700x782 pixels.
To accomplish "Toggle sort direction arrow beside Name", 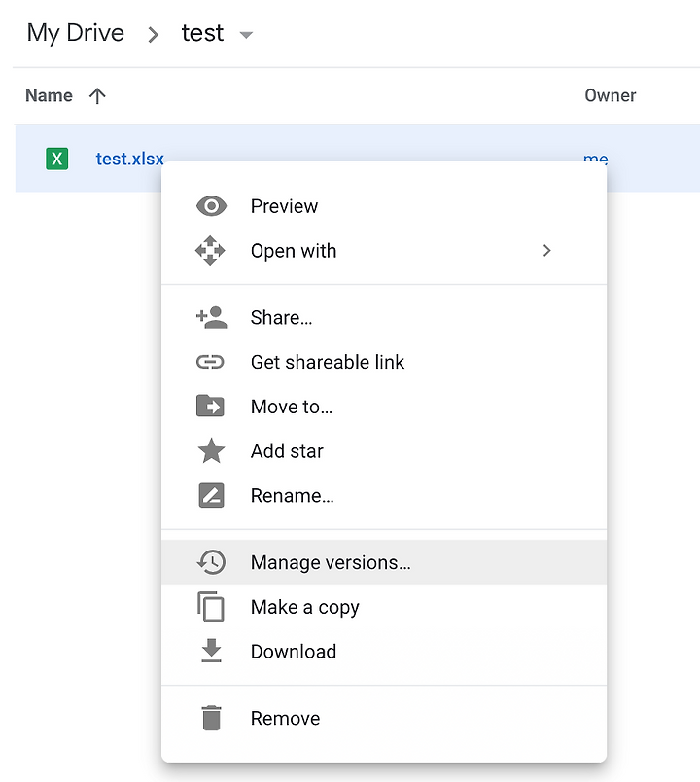I will click(x=97, y=95).
